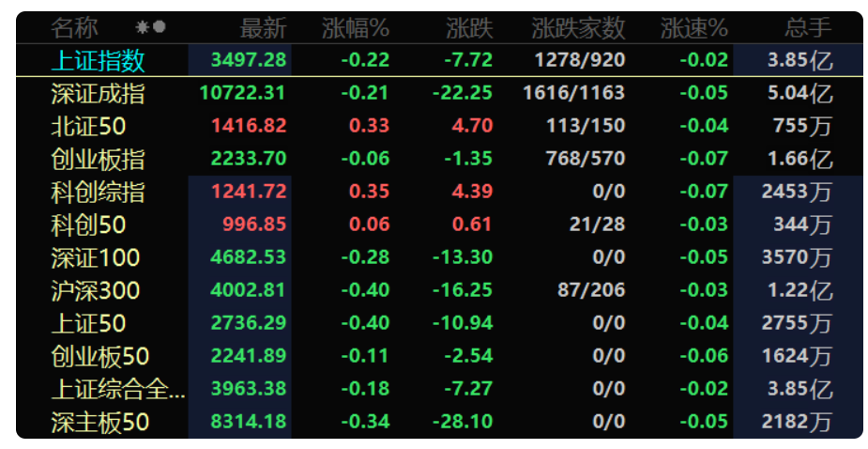Image resolution: width=868 pixels, height=449 pixels.
Task: Sort by the 涨速% column header
Action: tap(694, 28)
